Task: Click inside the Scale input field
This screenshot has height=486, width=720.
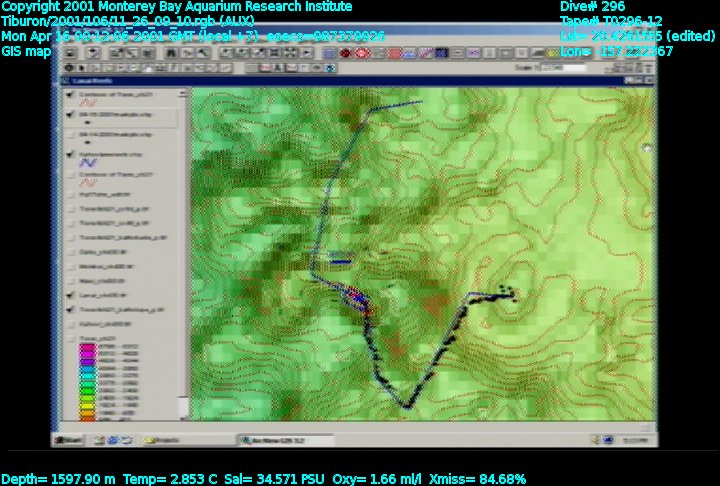Action: tap(564, 68)
